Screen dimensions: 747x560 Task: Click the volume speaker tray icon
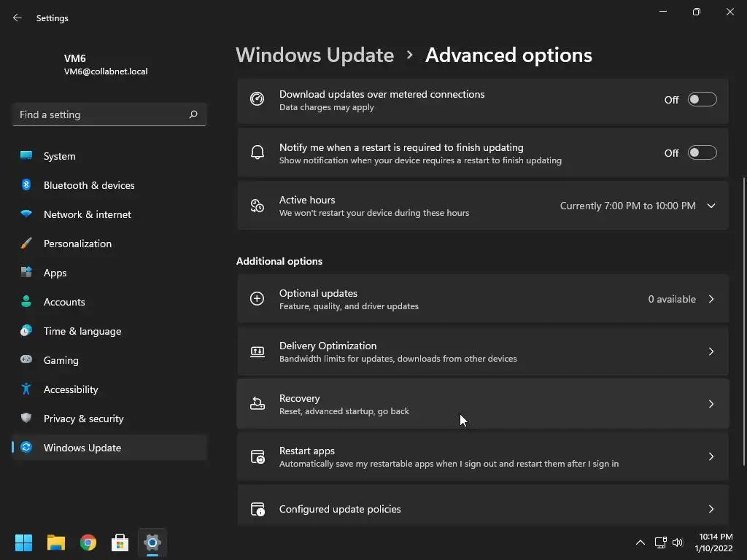tap(678, 542)
